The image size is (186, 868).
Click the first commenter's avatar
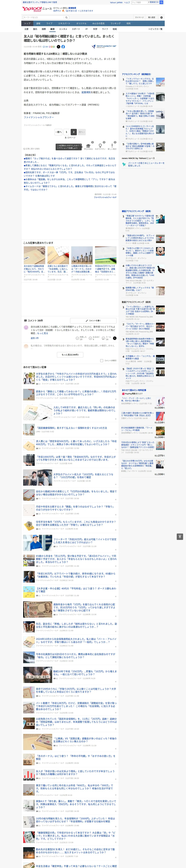26,328
